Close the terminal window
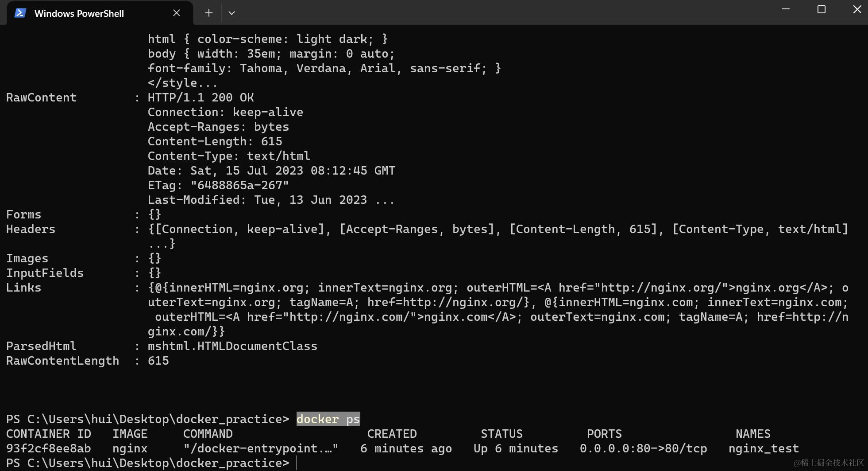Image resolution: width=868 pixels, height=471 pixels. click(x=857, y=9)
